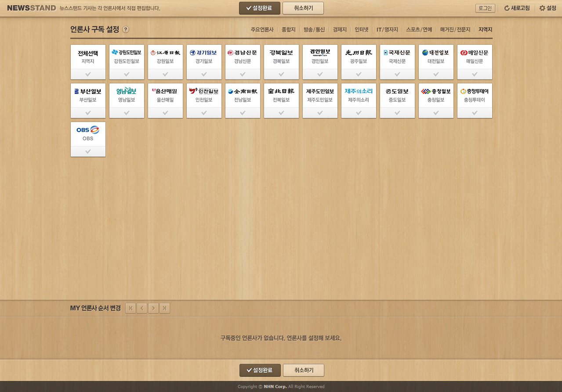Click the NHN Corp. copyright text
562x392 pixels.
[281, 387]
